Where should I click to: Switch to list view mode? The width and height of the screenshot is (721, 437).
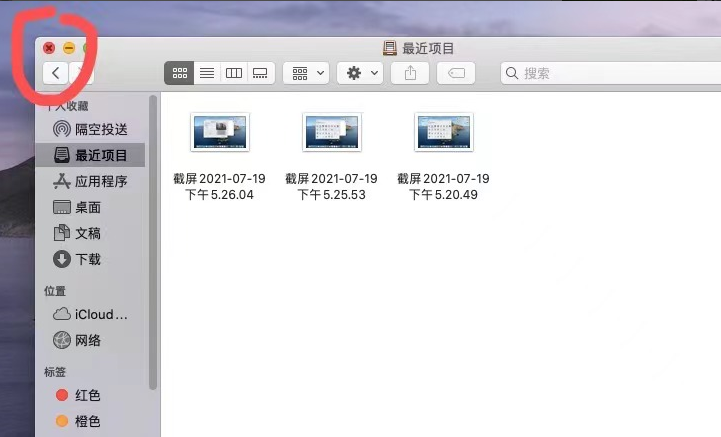pos(207,73)
